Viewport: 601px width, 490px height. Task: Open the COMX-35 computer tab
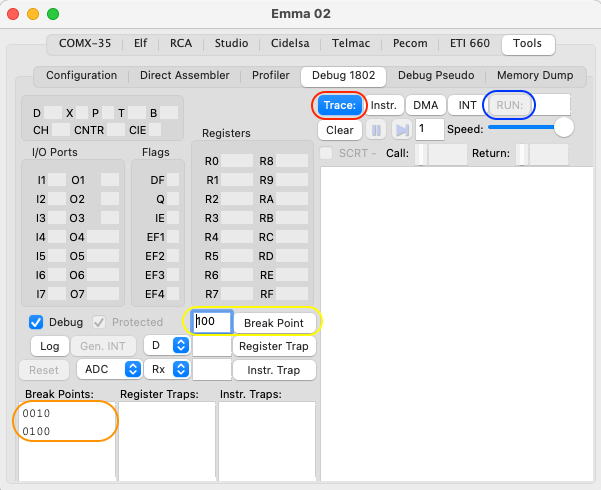coord(86,44)
